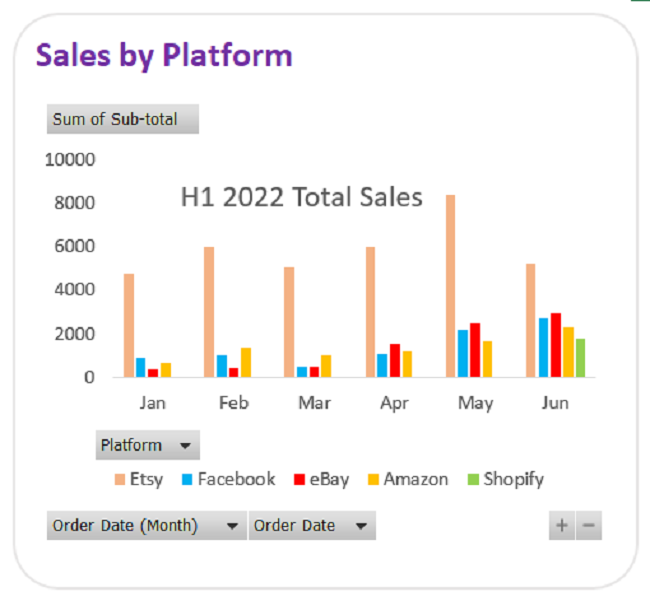Click the green Shopify bar in Jun
Screen dimensions: 650x601
(x=580, y=358)
